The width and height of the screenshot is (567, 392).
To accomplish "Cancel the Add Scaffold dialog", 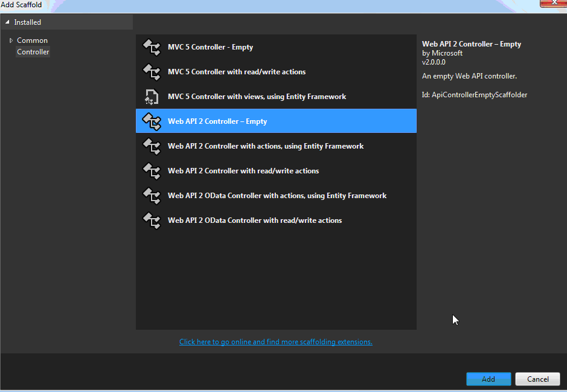I will point(537,379).
